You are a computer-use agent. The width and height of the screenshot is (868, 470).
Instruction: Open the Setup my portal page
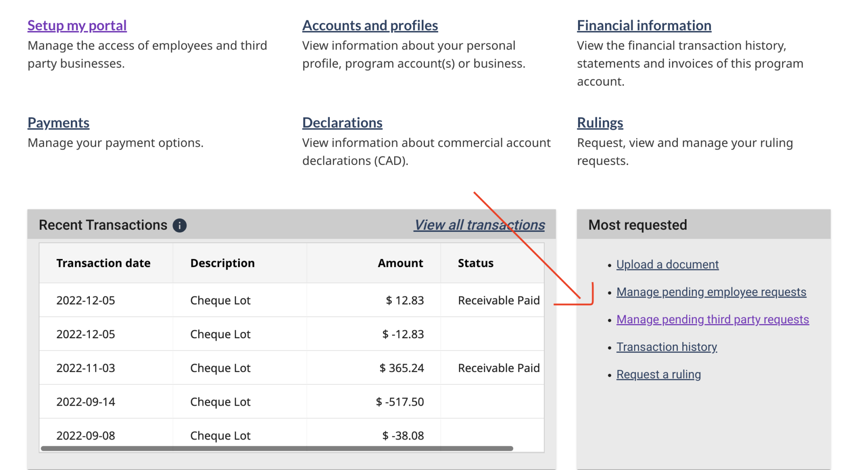[x=77, y=25]
